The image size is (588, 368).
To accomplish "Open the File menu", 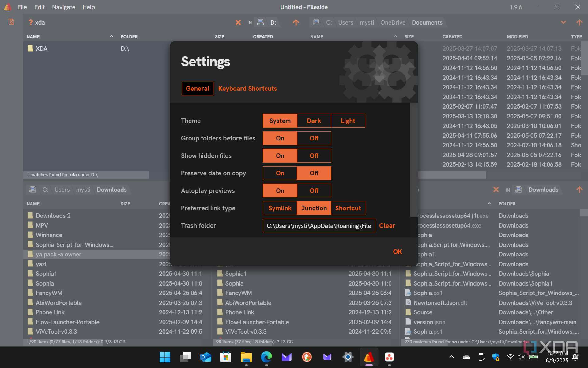I will coord(22,7).
